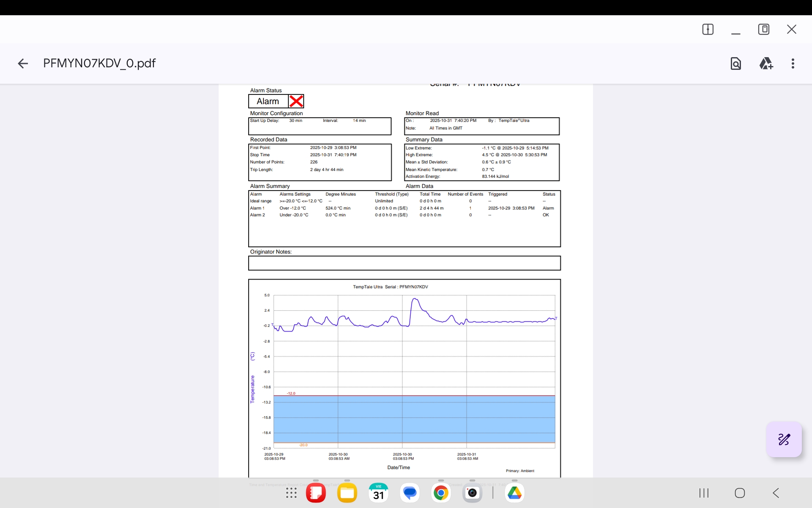Tap the temperature graph in the PDF

point(404,373)
